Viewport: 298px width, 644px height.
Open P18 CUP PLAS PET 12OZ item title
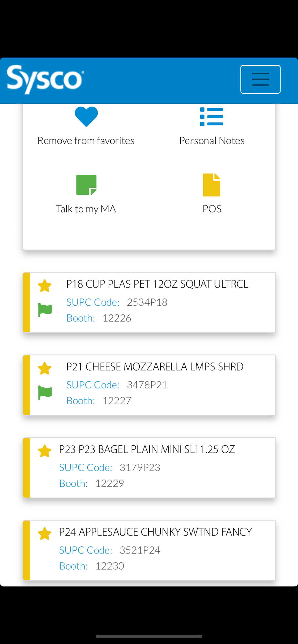coord(157,284)
